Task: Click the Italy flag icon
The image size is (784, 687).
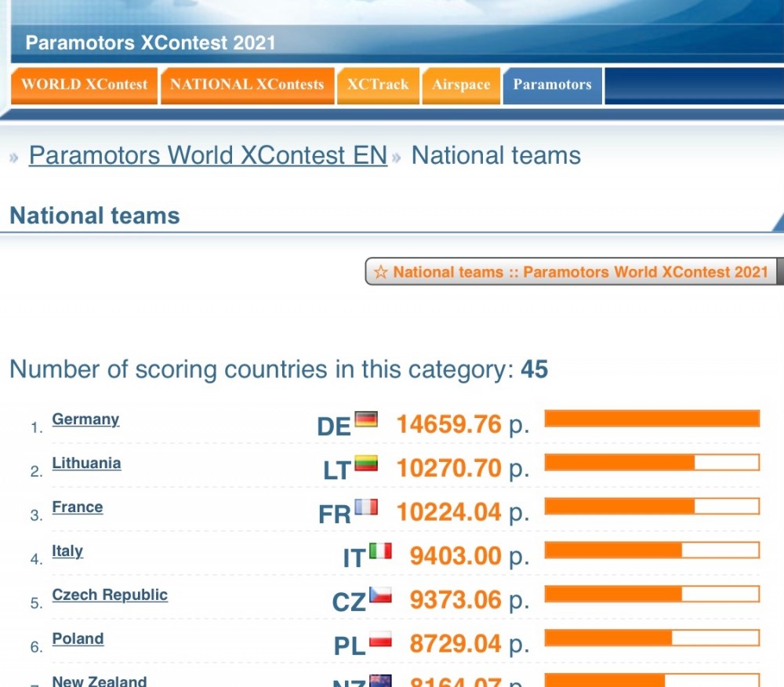Action: point(380,551)
